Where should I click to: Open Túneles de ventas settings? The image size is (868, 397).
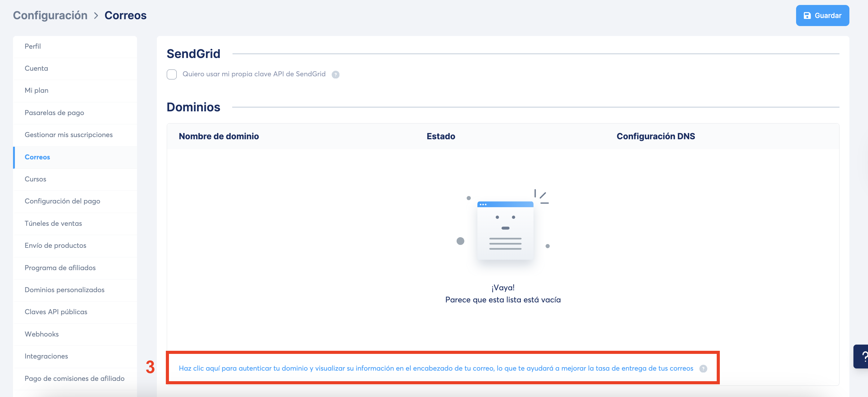point(53,223)
